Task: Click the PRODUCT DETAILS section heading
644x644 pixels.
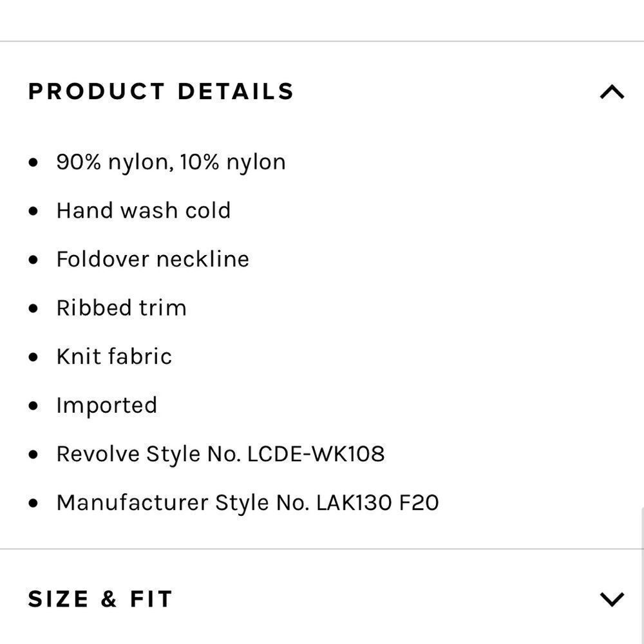Action: 161,91
